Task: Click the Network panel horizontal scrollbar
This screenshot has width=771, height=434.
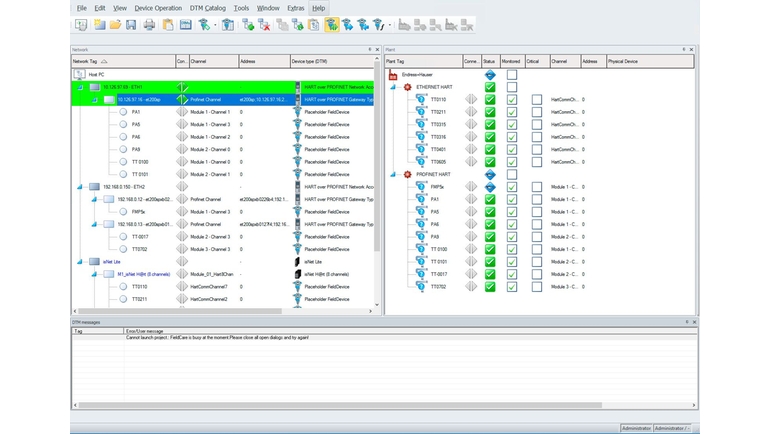Action: (x=180, y=311)
